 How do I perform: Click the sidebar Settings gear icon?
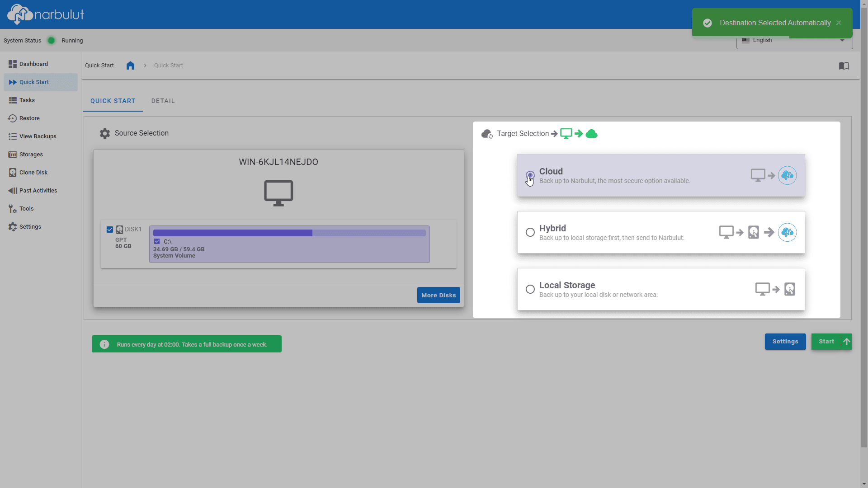pyautogui.click(x=12, y=227)
